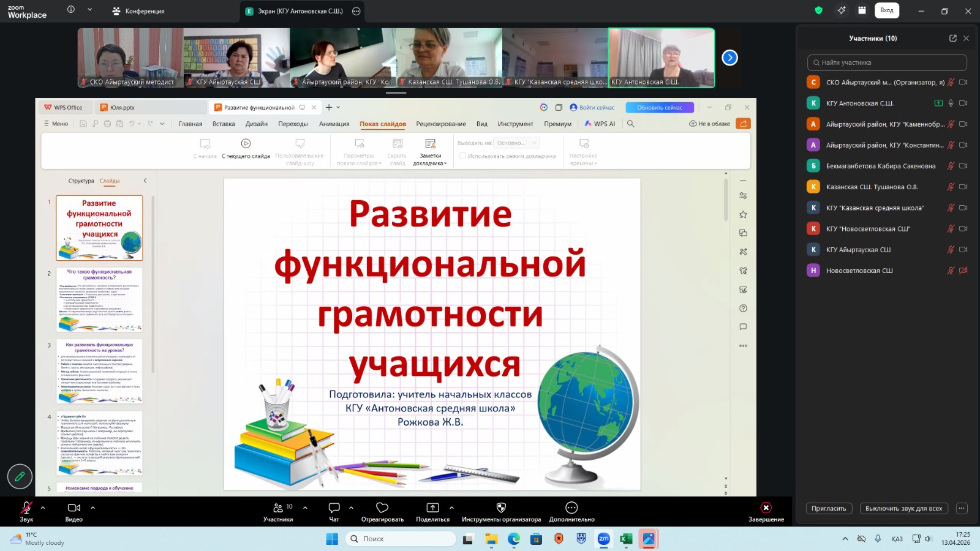Open the Участники participants list
980x551 pixels.
click(278, 508)
